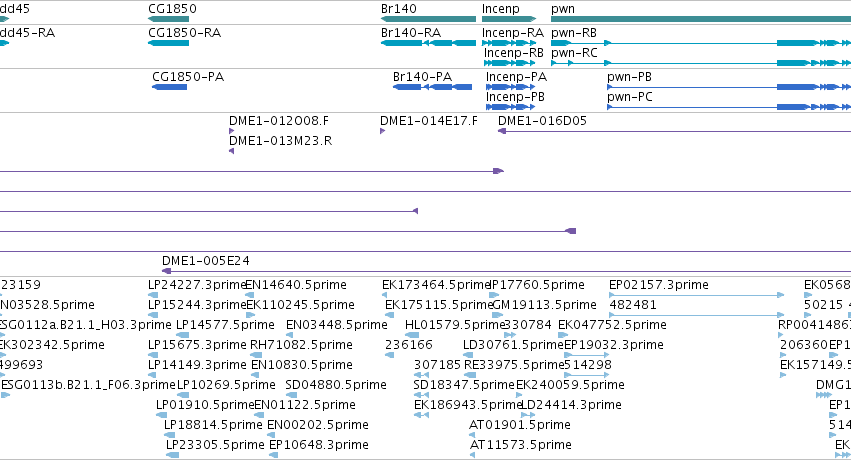This screenshot has width=851, height=460.
Task: Select feature 482481 label
Action: pyautogui.click(x=633, y=305)
